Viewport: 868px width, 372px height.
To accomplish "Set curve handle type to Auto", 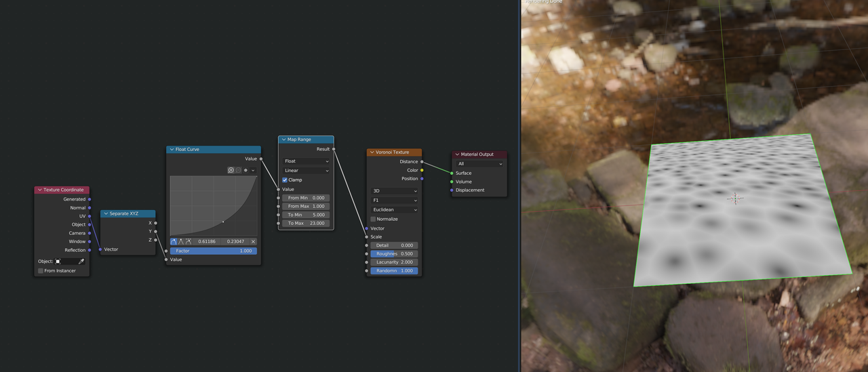I will click(x=174, y=241).
